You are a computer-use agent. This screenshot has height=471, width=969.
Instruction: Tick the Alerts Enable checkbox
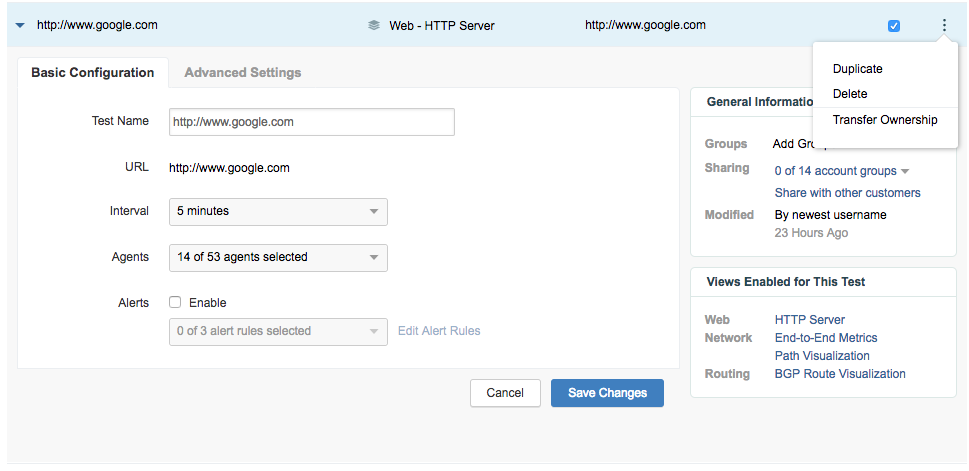pyautogui.click(x=175, y=303)
